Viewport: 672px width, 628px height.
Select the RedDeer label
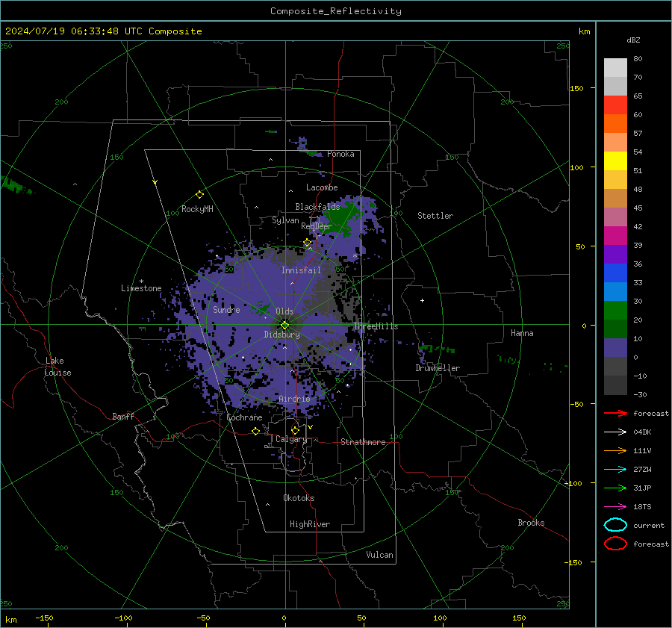tap(317, 226)
